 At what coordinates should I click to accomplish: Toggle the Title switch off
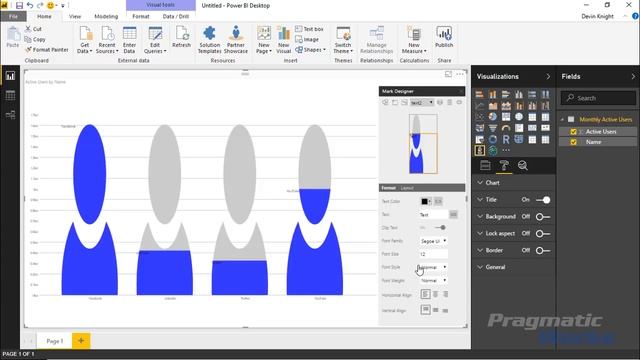(543, 200)
